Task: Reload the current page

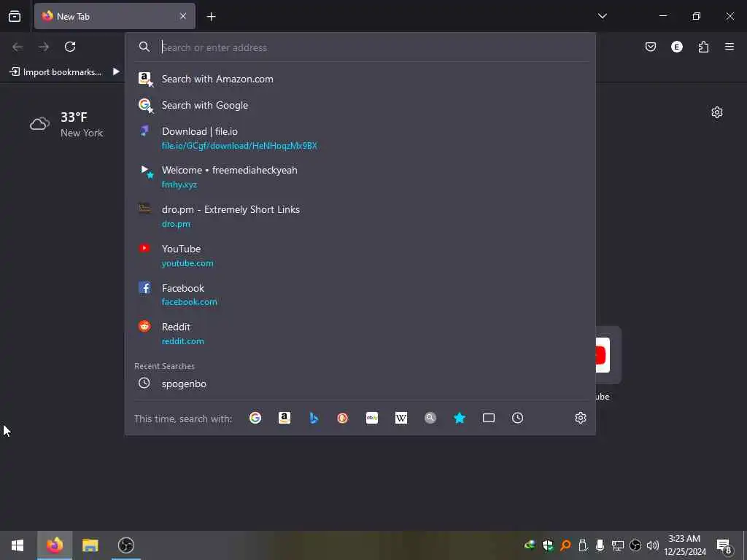Action: tap(70, 47)
